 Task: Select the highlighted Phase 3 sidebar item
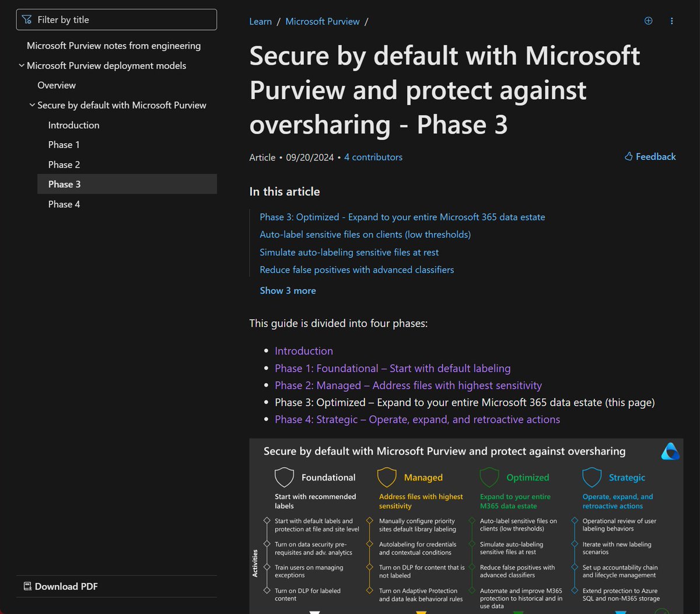127,184
